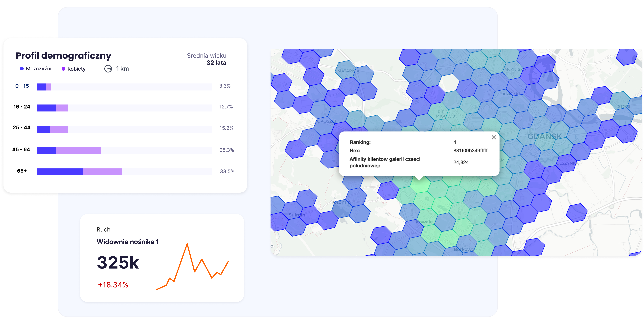Select the 45 - 64 age bar
This screenshot has height=317, width=644.
69,151
